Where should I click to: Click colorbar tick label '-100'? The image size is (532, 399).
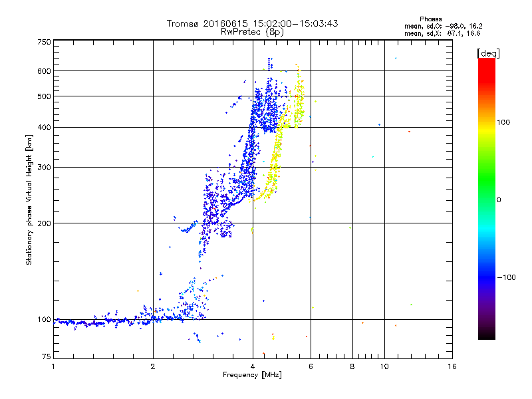coord(506,277)
